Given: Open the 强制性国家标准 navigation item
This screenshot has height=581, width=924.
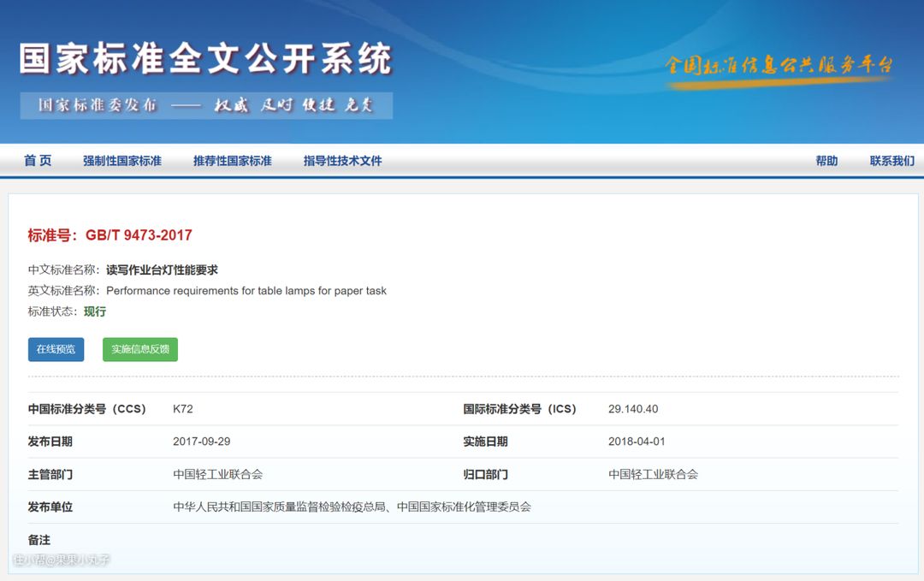Looking at the screenshot, I should click(x=121, y=161).
